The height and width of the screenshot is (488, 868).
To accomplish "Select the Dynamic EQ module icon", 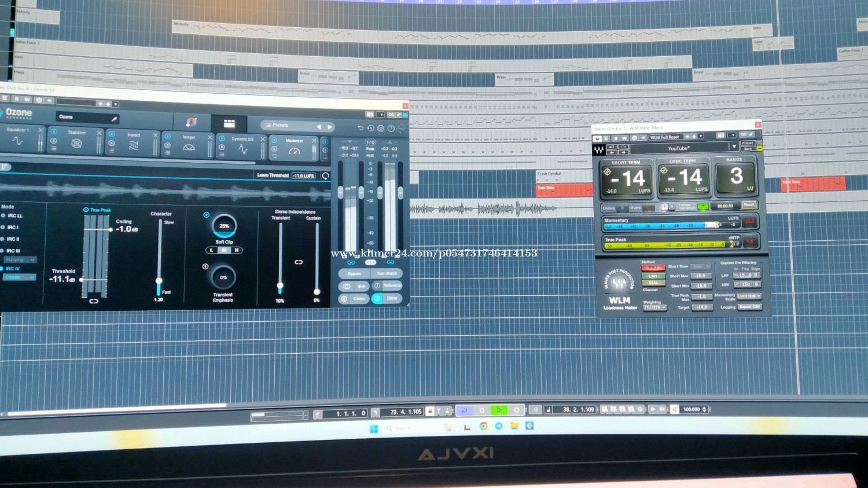I will point(242,149).
